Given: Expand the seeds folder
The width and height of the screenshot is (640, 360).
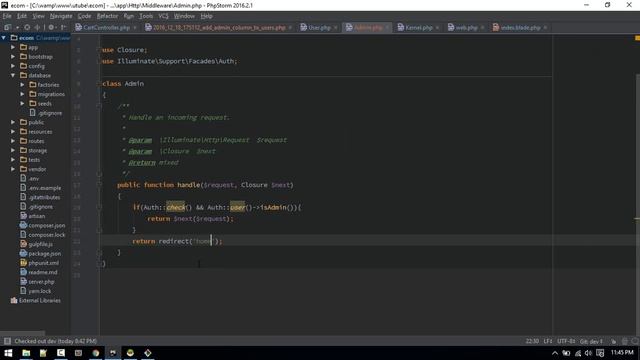Looking at the screenshot, I should click(22, 104).
